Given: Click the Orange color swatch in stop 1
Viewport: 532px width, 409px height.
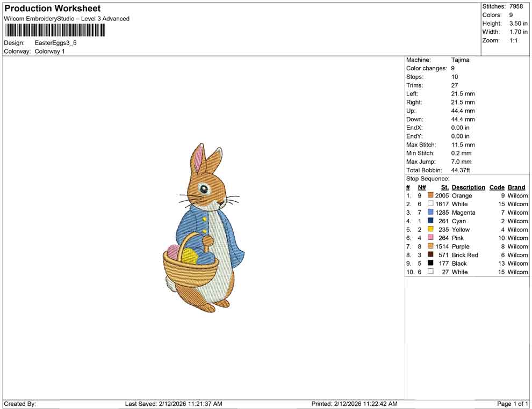Looking at the screenshot, I should tap(430, 196).
